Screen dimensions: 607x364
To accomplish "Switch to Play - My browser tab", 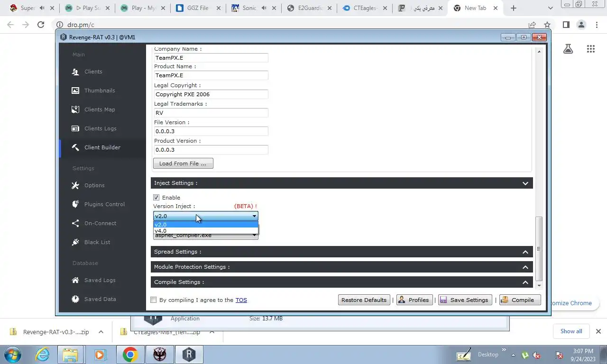I will click(x=142, y=8).
